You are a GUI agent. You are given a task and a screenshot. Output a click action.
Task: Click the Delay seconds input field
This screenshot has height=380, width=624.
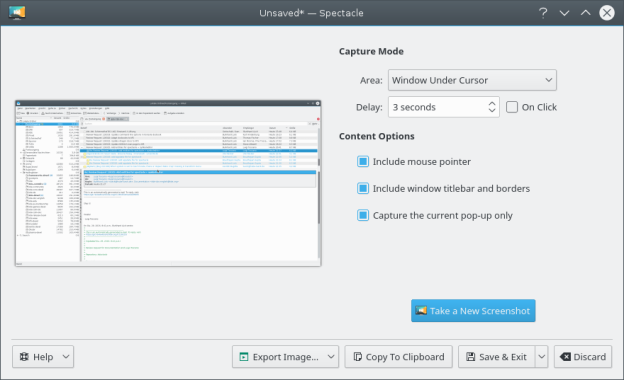[x=438, y=107]
